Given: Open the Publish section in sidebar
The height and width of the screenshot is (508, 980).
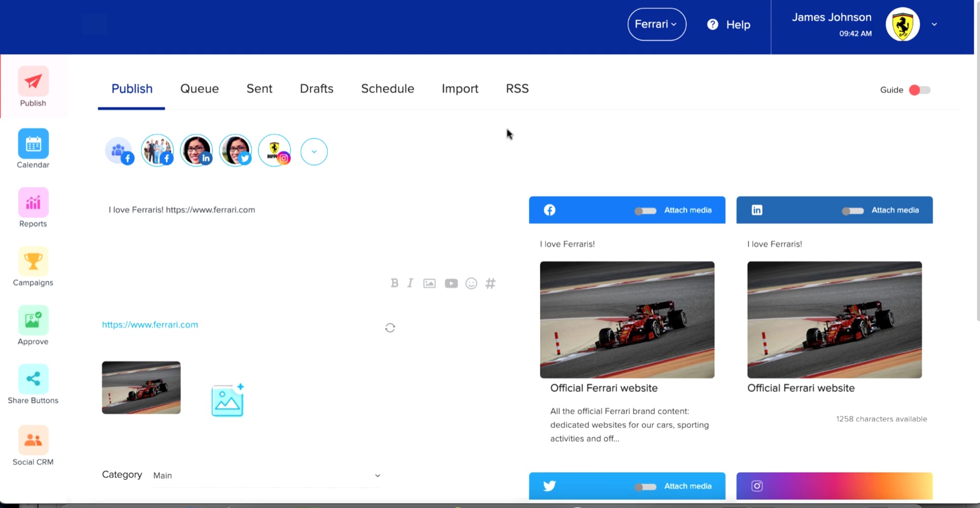Looking at the screenshot, I should coord(33,86).
